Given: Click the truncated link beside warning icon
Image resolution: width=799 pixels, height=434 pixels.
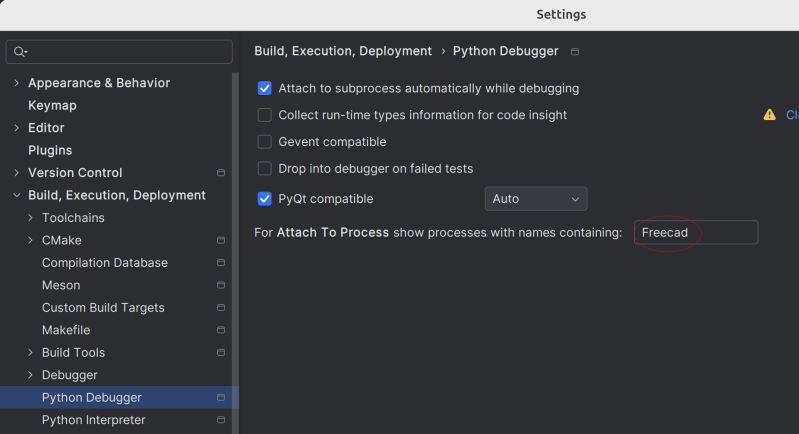Looking at the screenshot, I should (791, 115).
